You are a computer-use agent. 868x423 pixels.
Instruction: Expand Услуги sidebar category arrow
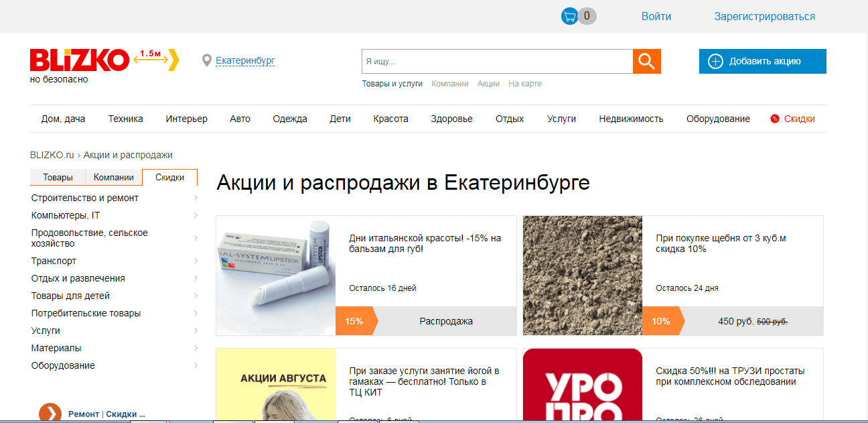click(196, 330)
